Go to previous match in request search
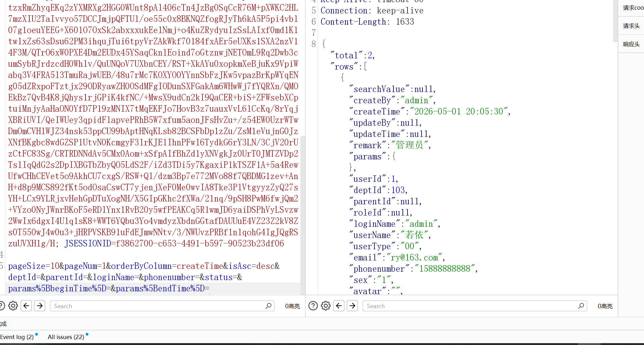644x345 pixels. (x=26, y=306)
